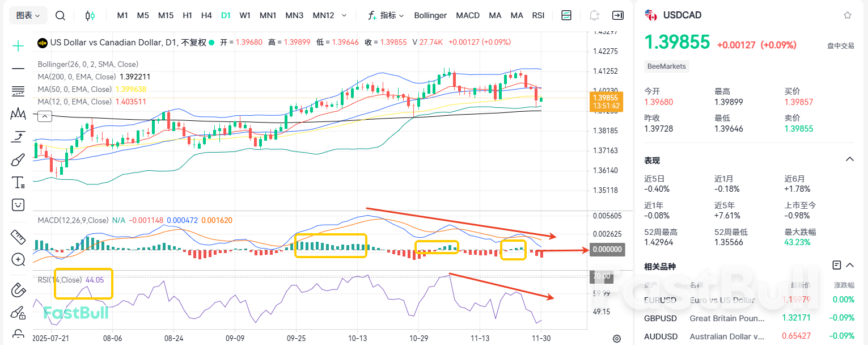This screenshot has height=345, width=868.
Task: Add Bollinger indicator from top bar
Action: [430, 15]
